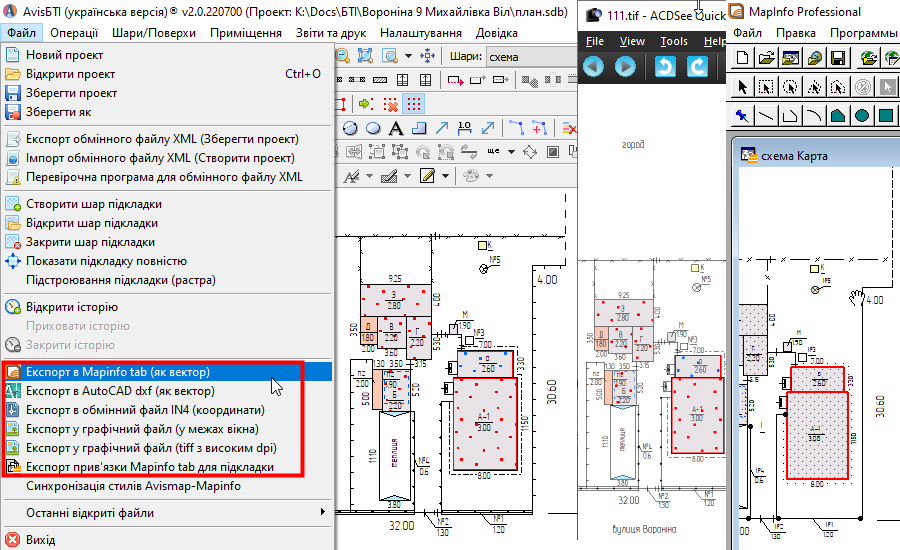Click MapInfo open table folder icon

pos(766,58)
